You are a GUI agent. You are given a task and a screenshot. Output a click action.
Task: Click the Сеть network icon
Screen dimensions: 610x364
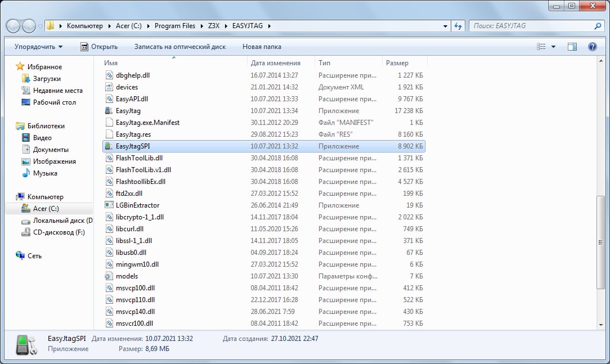(20, 255)
